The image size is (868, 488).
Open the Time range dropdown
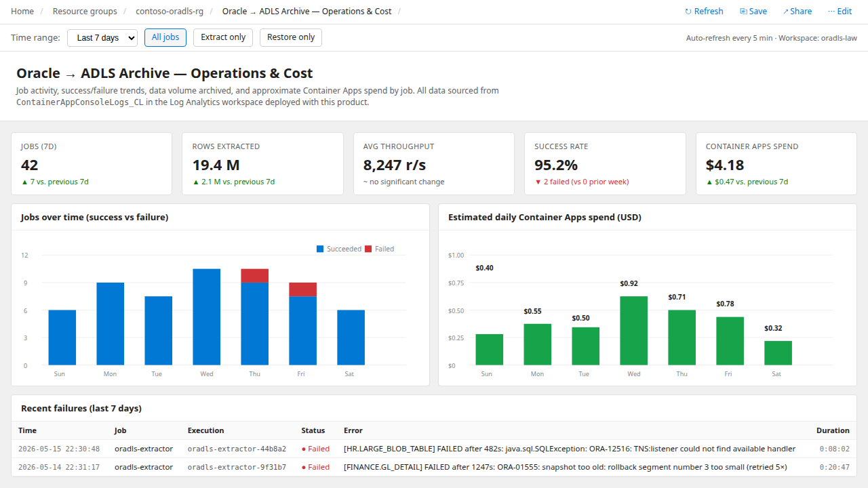[102, 38]
